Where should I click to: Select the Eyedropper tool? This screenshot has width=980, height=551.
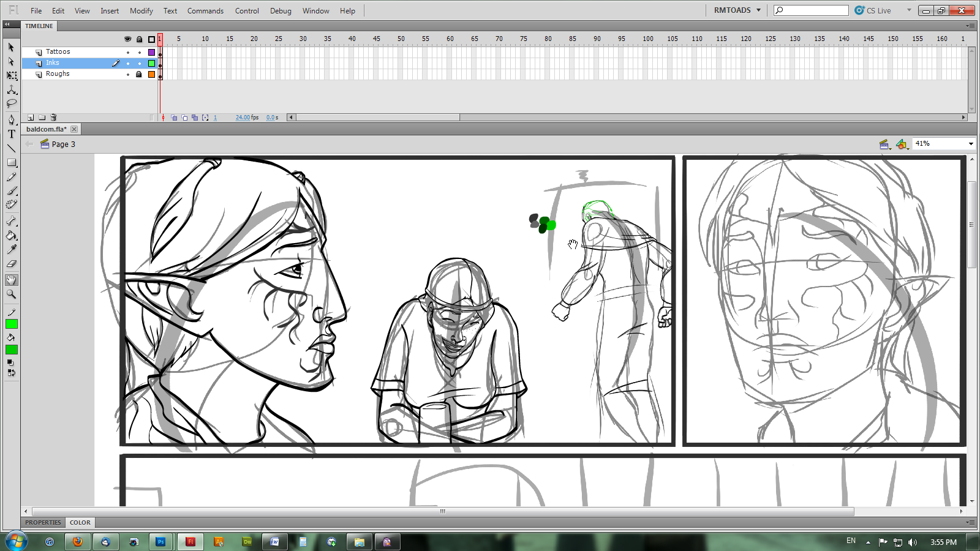point(12,250)
